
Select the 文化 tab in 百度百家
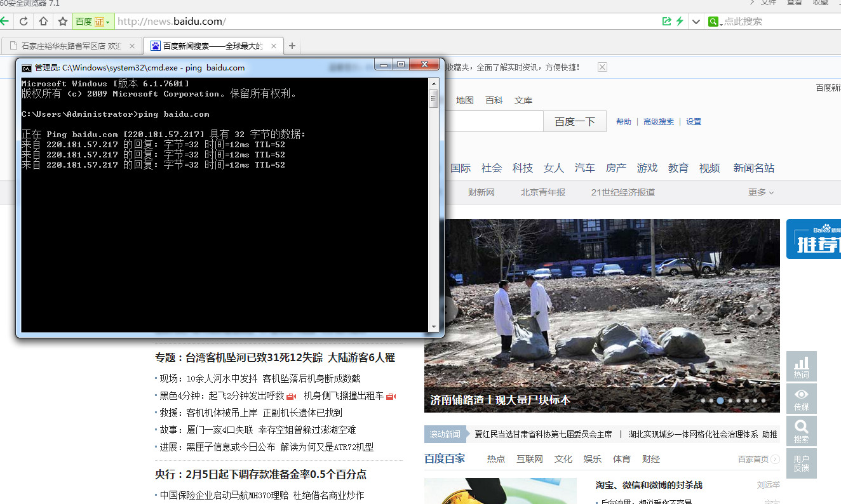(563, 459)
